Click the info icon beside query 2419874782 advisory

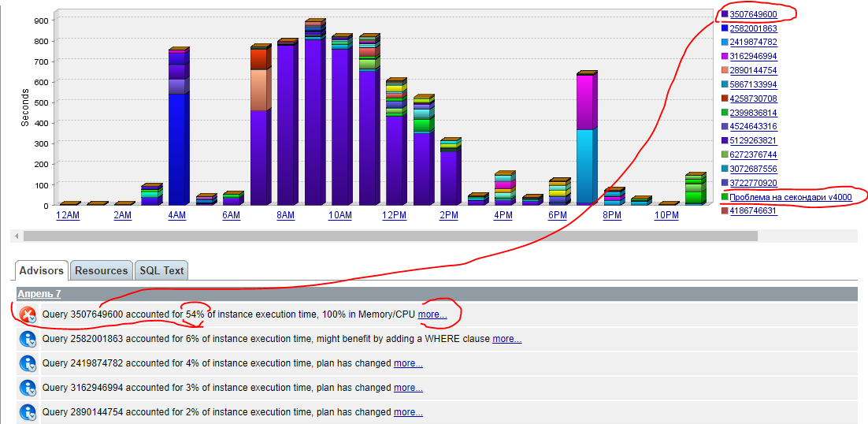27,363
